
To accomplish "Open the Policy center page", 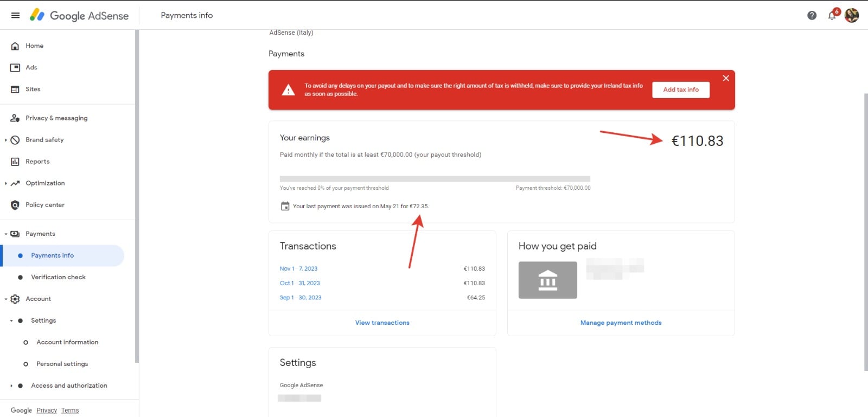I will (45, 205).
